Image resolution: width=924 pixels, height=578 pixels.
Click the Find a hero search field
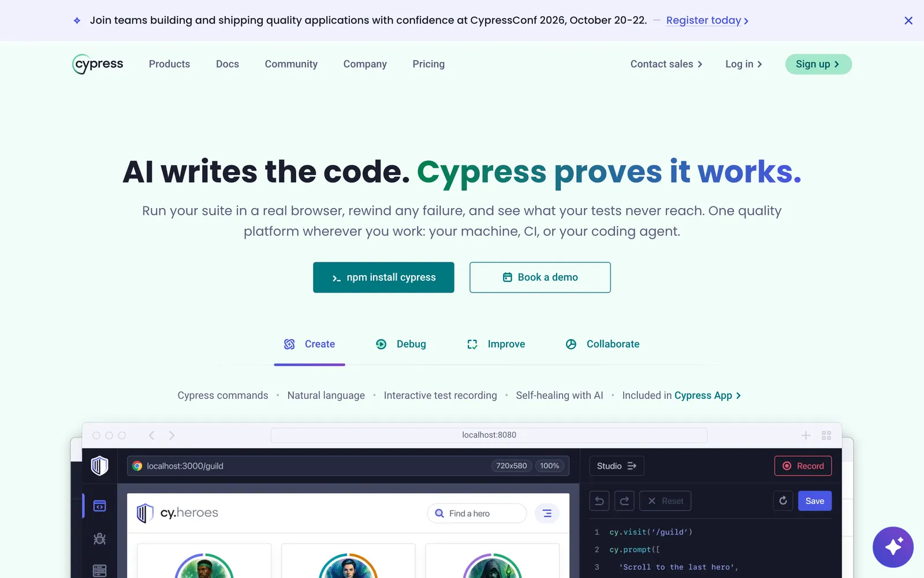coord(477,513)
